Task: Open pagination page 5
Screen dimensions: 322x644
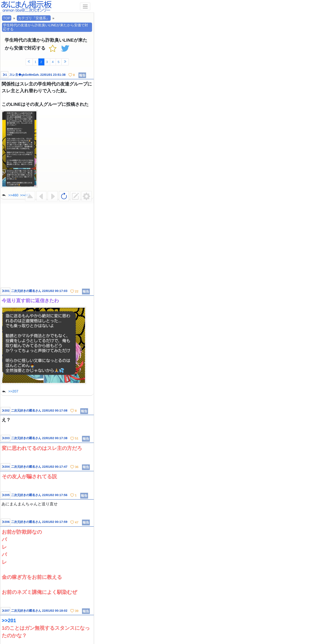Action: coord(59,62)
